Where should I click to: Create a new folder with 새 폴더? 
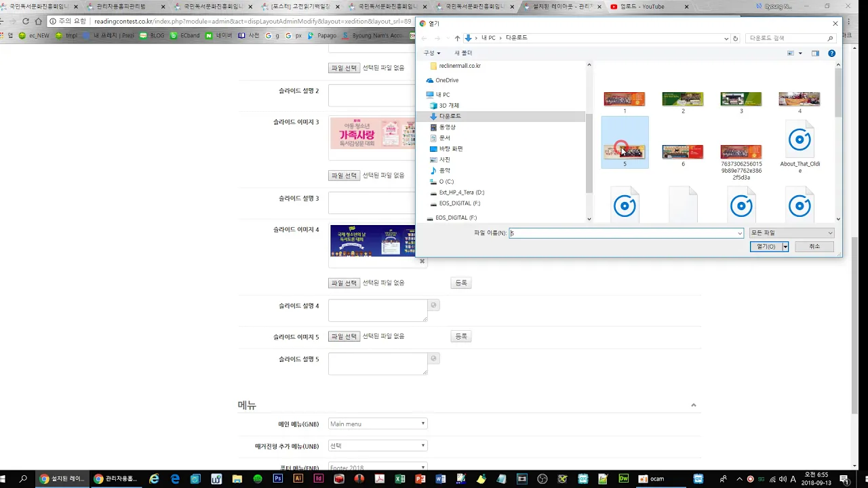[463, 53]
